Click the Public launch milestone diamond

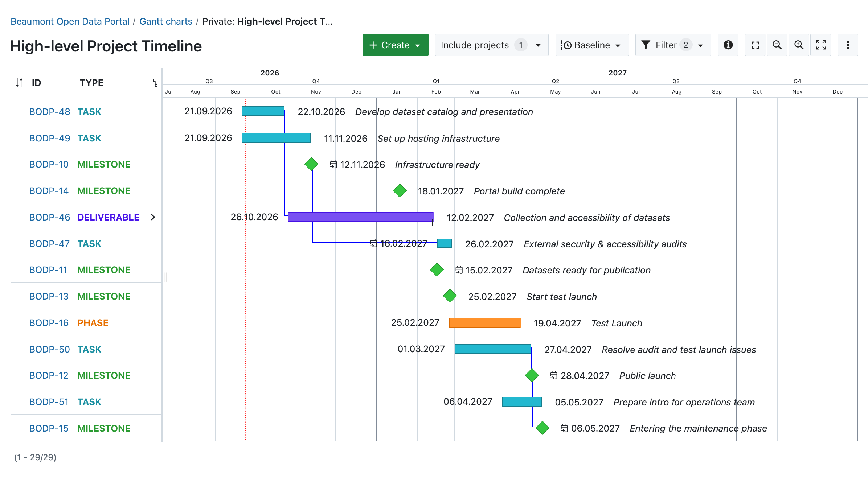click(x=532, y=375)
